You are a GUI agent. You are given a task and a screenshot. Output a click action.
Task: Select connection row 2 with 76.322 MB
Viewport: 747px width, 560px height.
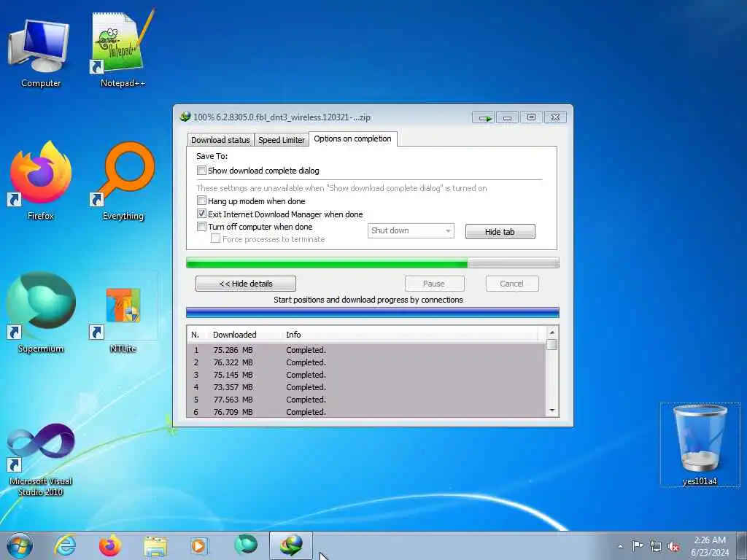click(x=366, y=362)
